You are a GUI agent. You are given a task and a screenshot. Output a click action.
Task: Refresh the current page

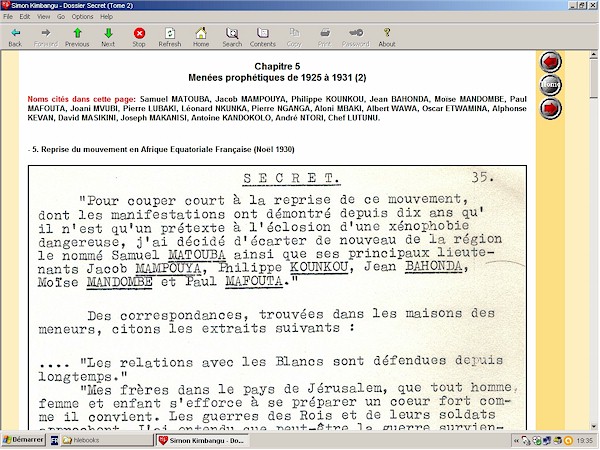(170, 37)
